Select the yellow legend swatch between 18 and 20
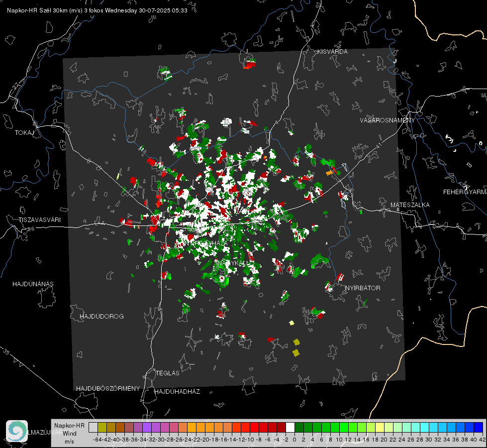The width and height of the screenshot is (487, 448). point(380,427)
